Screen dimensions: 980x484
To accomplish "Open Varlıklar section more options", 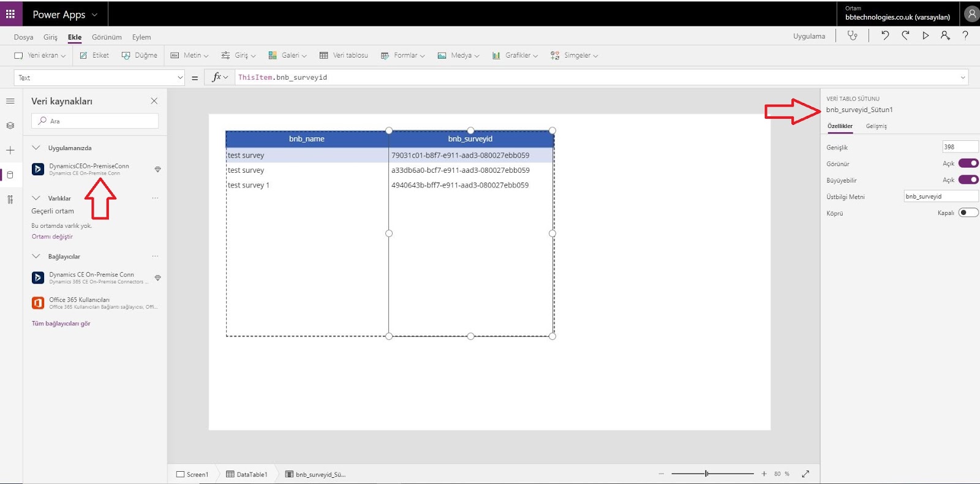I will (155, 198).
